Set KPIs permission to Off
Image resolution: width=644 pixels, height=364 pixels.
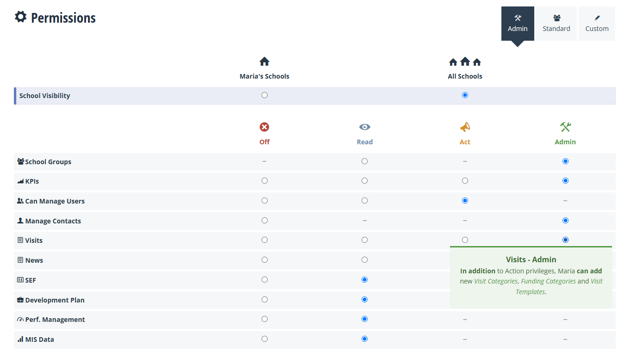[264, 181]
